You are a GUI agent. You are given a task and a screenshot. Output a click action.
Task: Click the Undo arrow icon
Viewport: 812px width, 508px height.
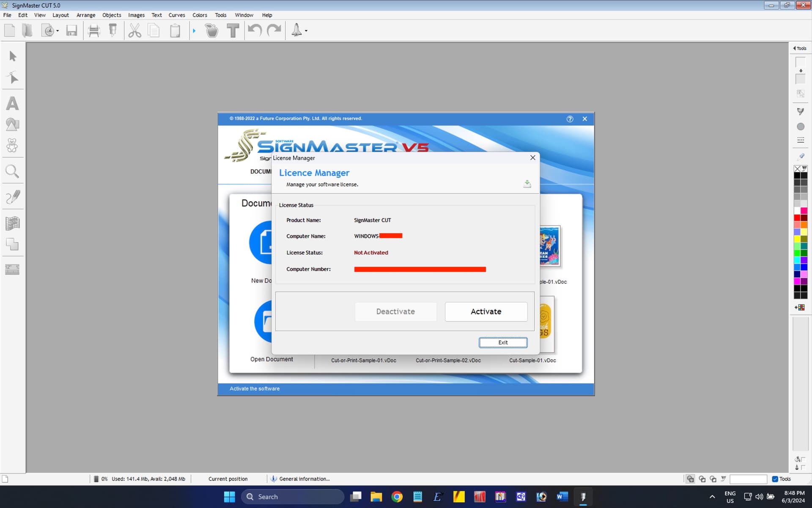(x=255, y=30)
